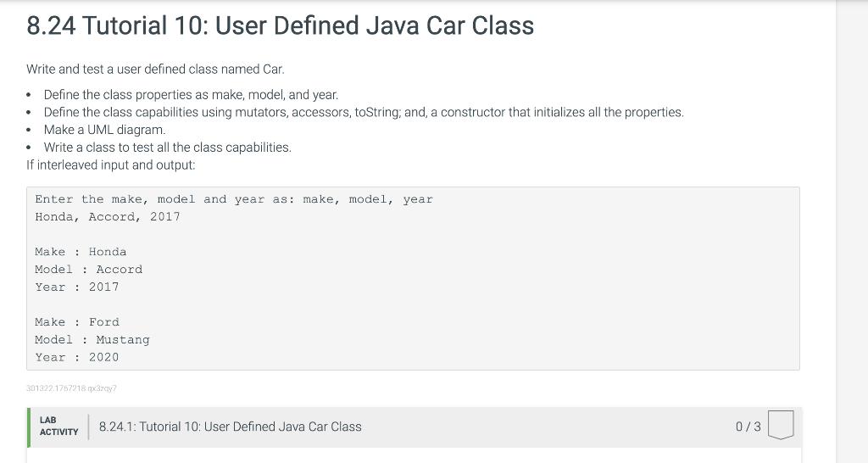
Task: Click the sample input line Honda, Accord, 2017
Action: click(x=108, y=217)
